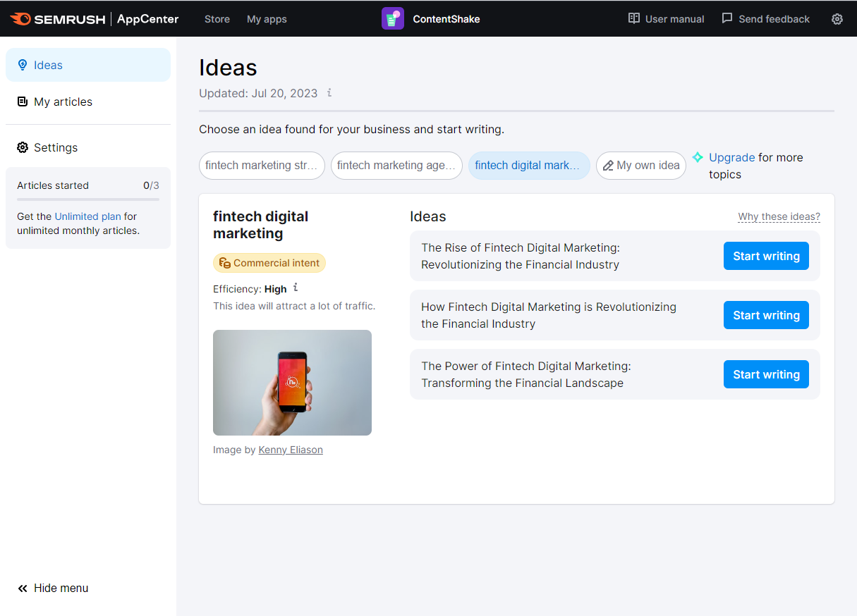Go to My articles section

[x=88, y=101]
